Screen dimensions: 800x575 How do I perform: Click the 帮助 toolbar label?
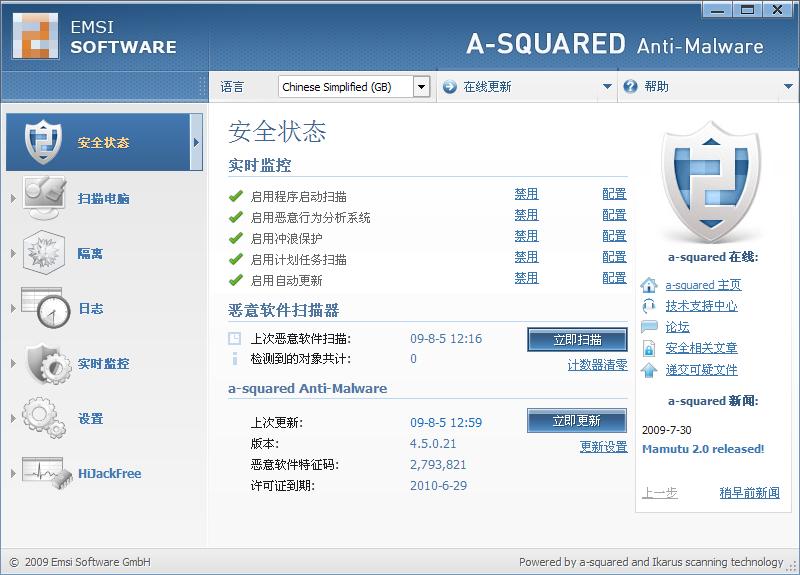pyautogui.click(x=656, y=86)
